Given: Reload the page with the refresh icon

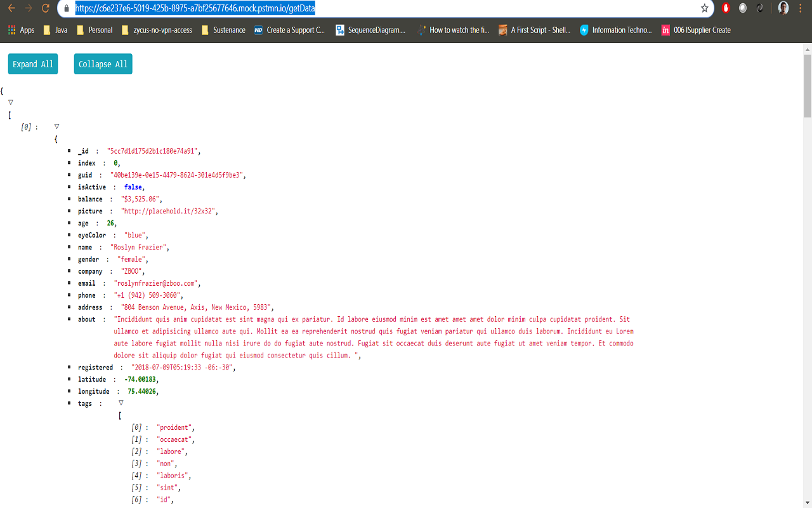Looking at the screenshot, I should 45,8.
